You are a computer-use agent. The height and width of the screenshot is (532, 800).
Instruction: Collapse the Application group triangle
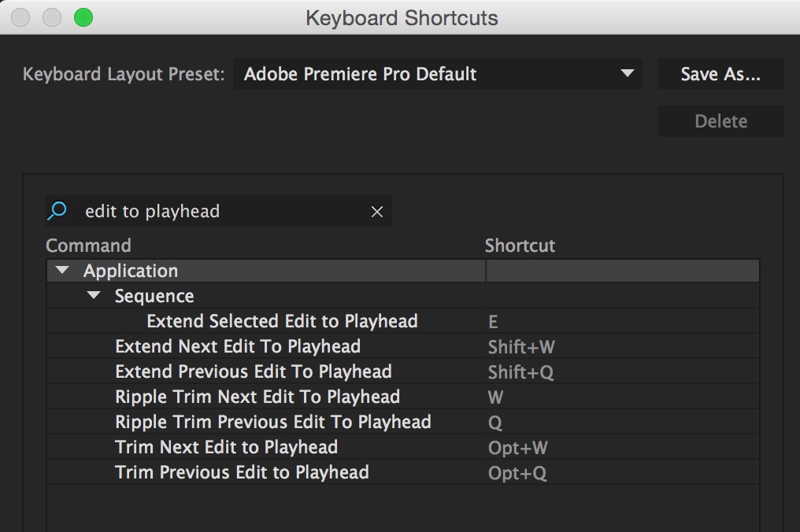[x=62, y=270]
